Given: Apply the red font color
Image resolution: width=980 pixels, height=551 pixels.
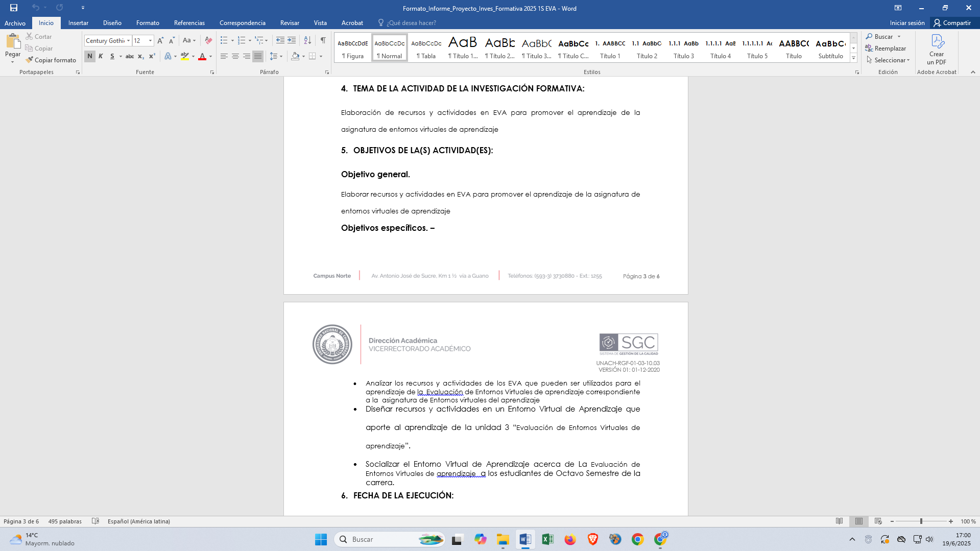Looking at the screenshot, I should (x=202, y=56).
